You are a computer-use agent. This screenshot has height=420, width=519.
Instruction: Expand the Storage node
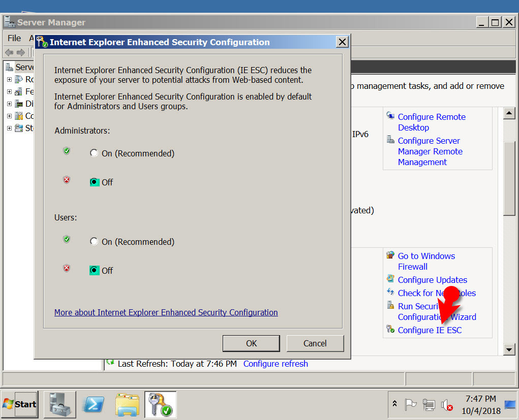[x=9, y=128]
